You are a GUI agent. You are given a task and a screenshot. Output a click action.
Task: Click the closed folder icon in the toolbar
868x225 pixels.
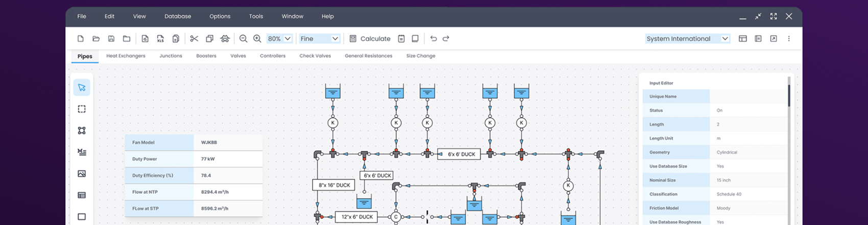click(126, 38)
